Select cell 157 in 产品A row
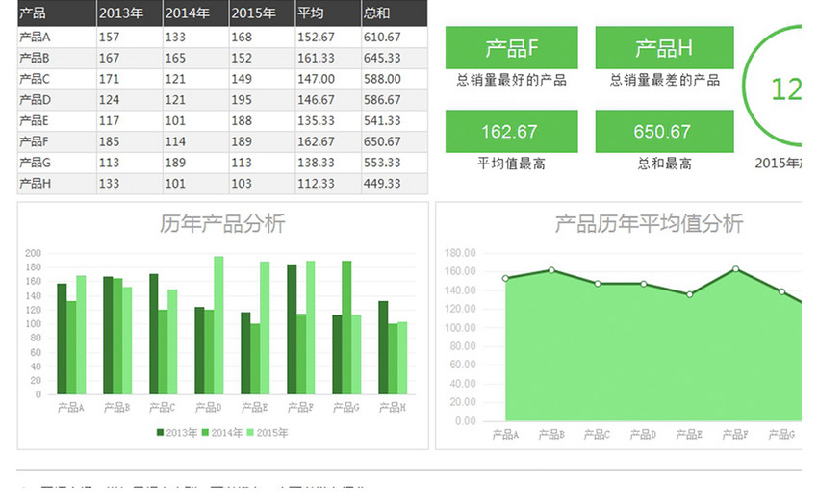The height and width of the screenshot is (504, 818). (x=129, y=37)
